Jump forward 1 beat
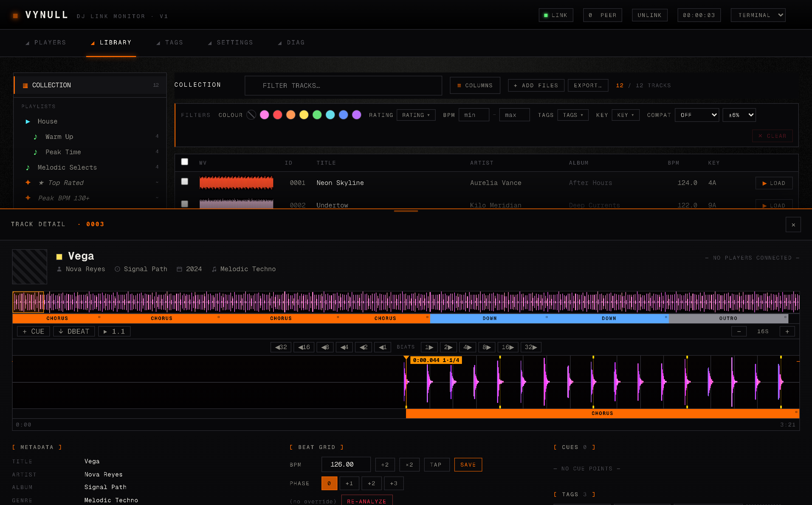The image size is (812, 505). click(429, 347)
